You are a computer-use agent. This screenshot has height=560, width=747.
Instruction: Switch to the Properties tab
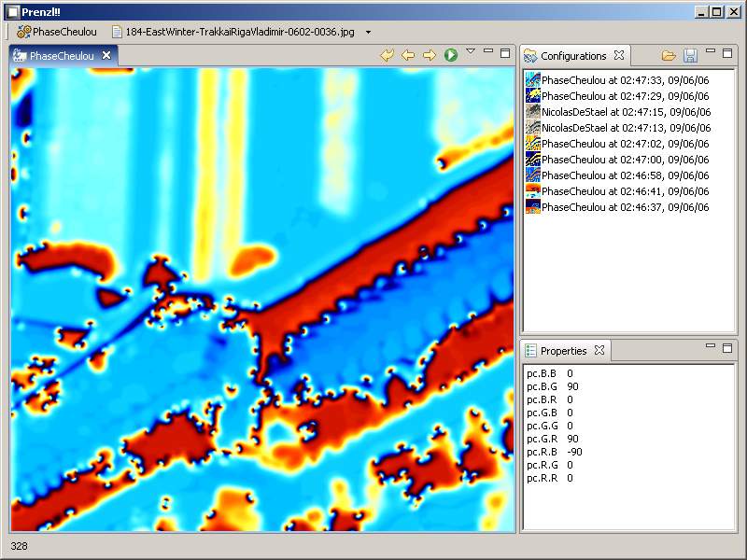[563, 351]
